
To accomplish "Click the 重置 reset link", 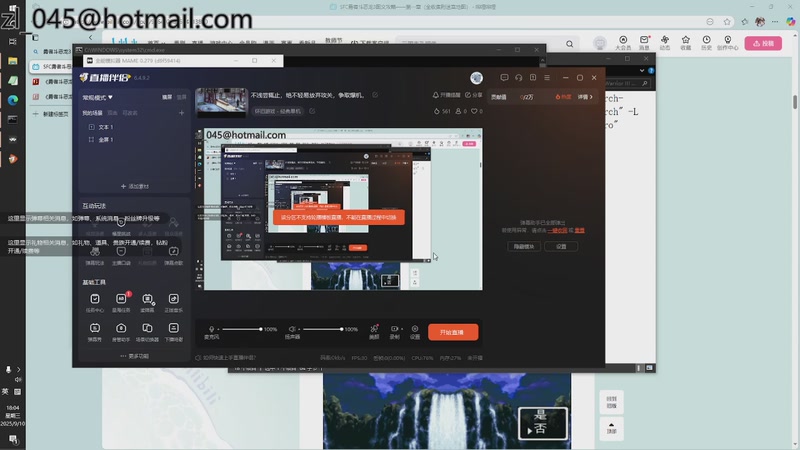I will pyautogui.click(x=580, y=231).
